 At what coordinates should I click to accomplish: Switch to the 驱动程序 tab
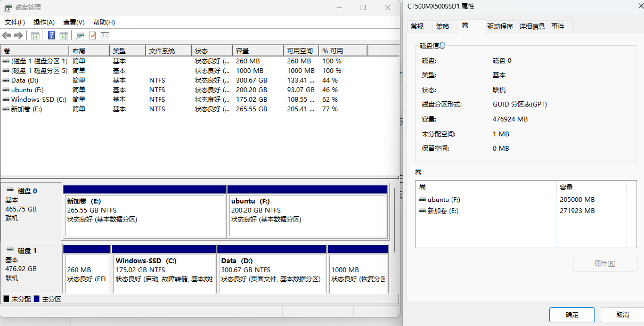(x=500, y=27)
